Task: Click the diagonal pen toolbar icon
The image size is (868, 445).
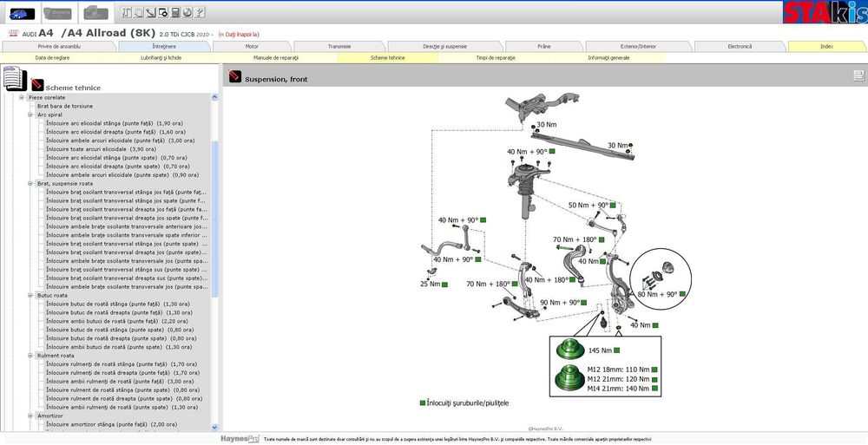Action: (150, 12)
